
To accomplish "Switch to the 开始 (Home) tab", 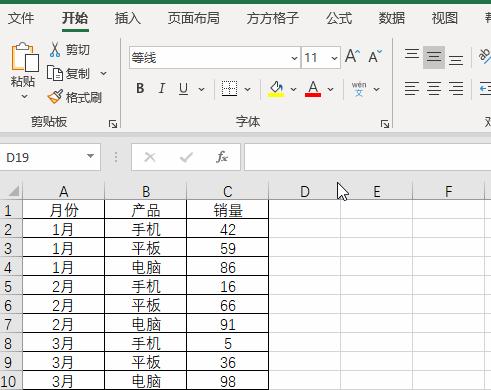I will pyautogui.click(x=75, y=18).
